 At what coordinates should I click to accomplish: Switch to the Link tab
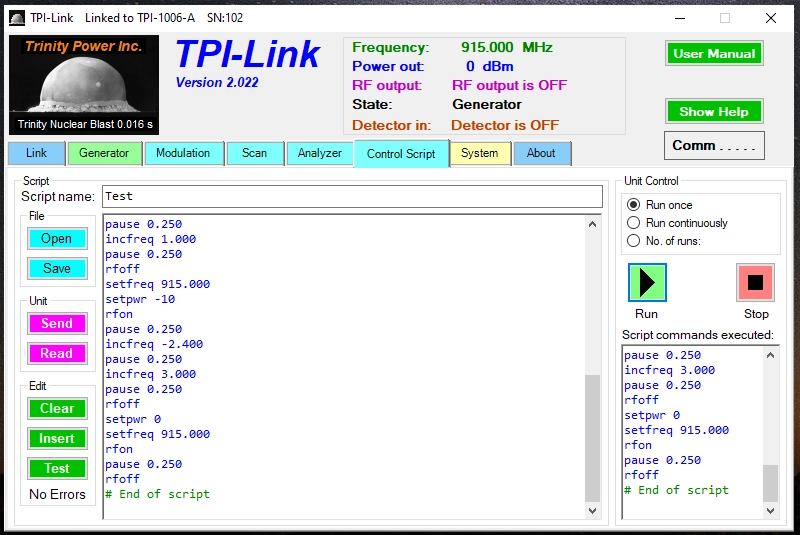(x=37, y=153)
